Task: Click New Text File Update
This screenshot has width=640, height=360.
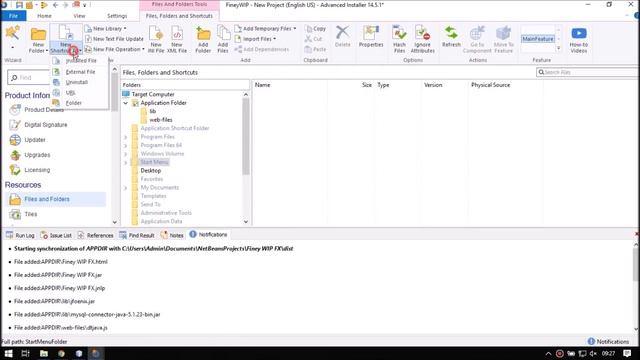Action: click(x=114, y=39)
